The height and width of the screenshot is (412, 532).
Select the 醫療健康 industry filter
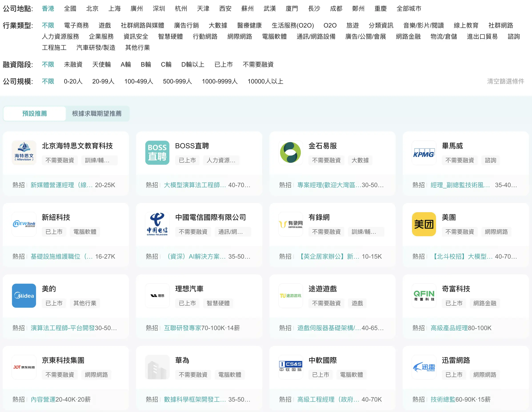(249, 25)
